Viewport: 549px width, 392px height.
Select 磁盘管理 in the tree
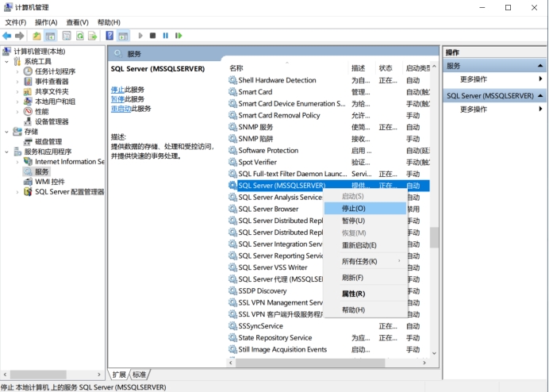48,141
